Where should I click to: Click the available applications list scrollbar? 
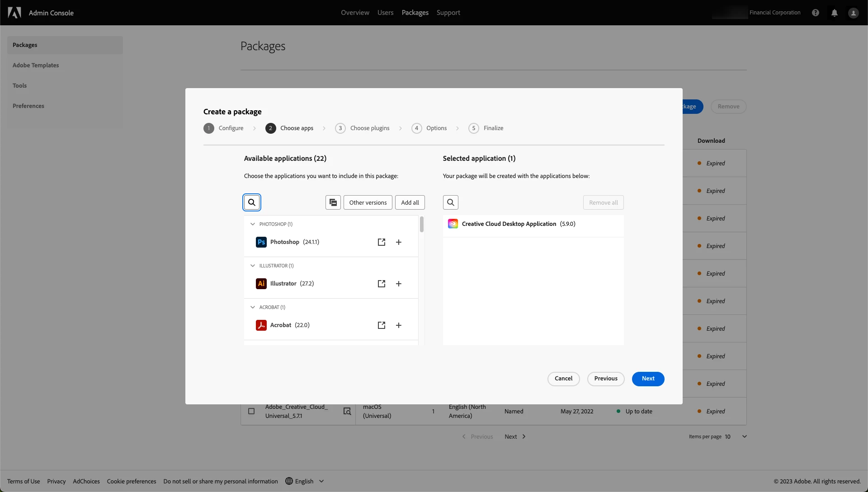[421, 225]
